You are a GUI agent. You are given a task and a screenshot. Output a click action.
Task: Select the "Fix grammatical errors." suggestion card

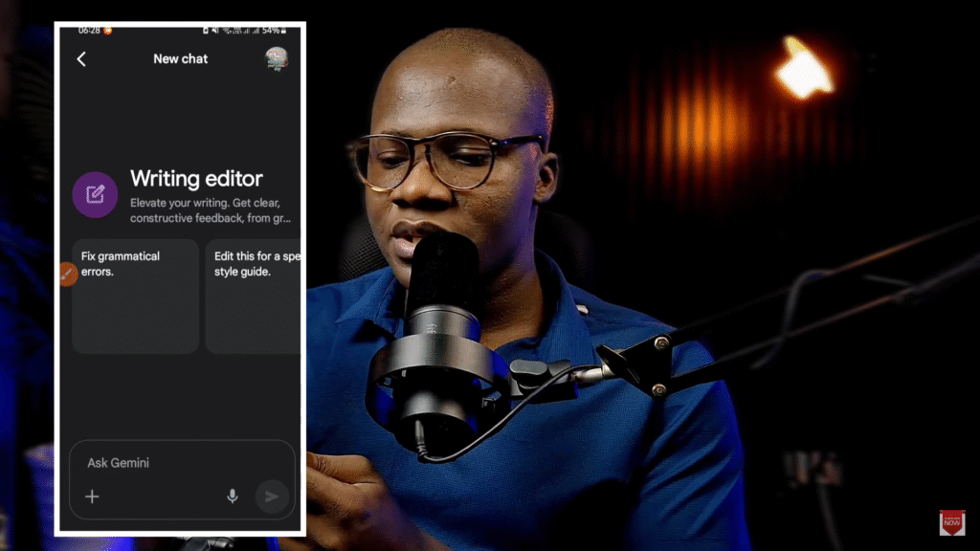coord(135,297)
